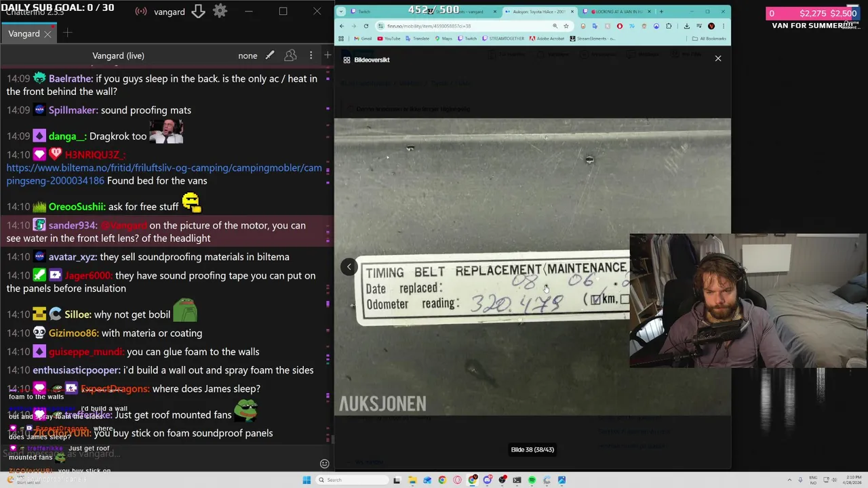This screenshot has height=488, width=868.
Task: Open the Gmail bookmark
Action: [363, 39]
